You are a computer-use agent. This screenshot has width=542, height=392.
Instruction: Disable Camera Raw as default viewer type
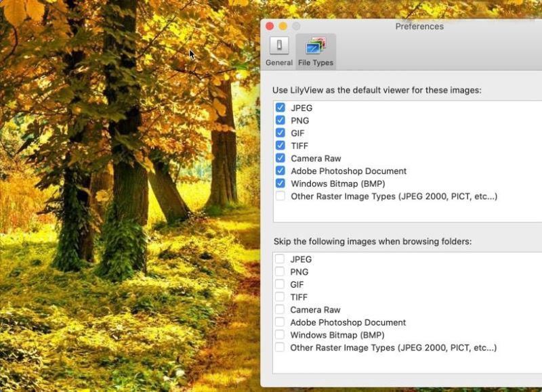[280, 158]
